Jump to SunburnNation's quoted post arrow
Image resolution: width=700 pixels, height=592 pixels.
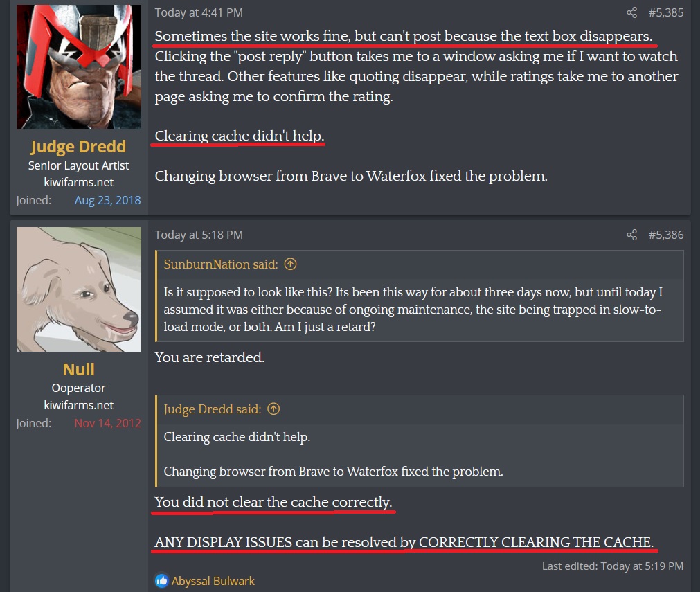(x=291, y=264)
